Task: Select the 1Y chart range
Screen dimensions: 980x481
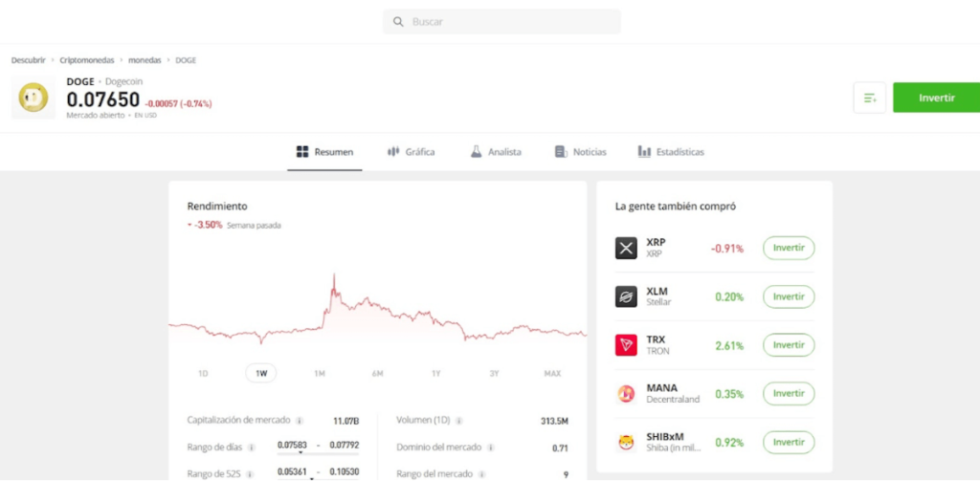Action: click(x=435, y=374)
